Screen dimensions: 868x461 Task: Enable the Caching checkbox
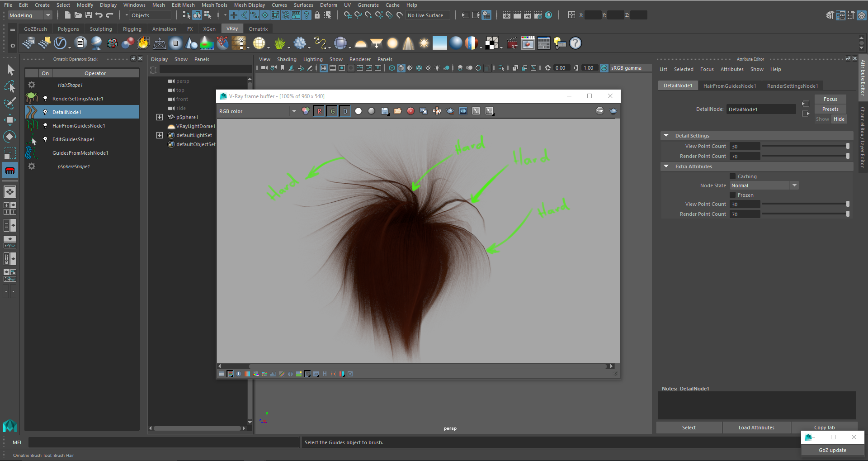point(733,176)
